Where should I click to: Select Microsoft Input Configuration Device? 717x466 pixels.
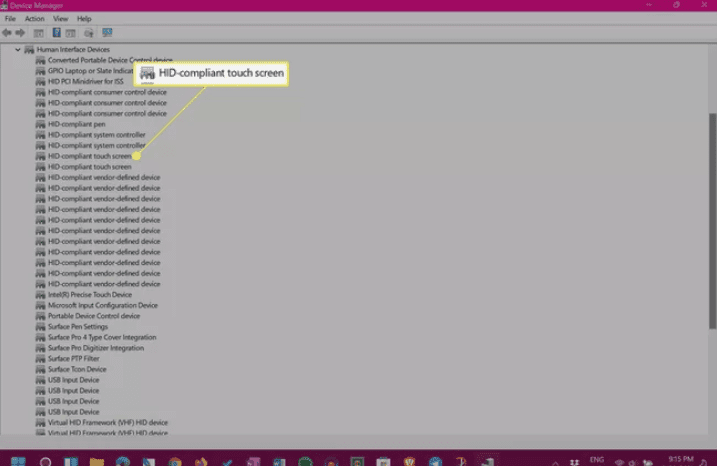pos(102,306)
